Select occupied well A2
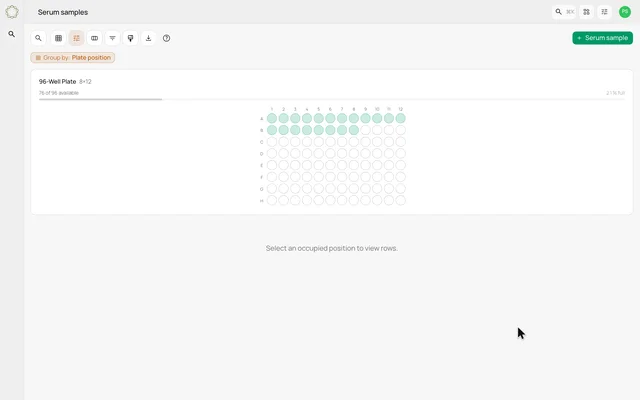The height and width of the screenshot is (400, 640). point(284,118)
